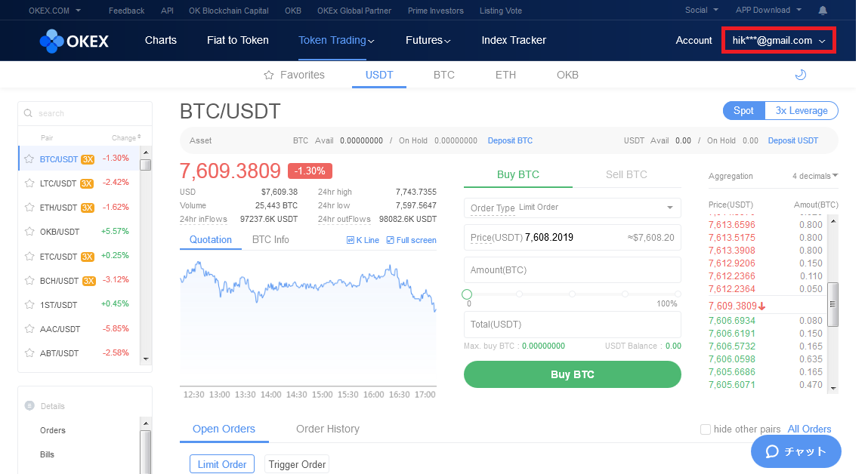This screenshot has width=868, height=474.
Task: Click the Total(USDT) input field
Action: click(x=573, y=324)
